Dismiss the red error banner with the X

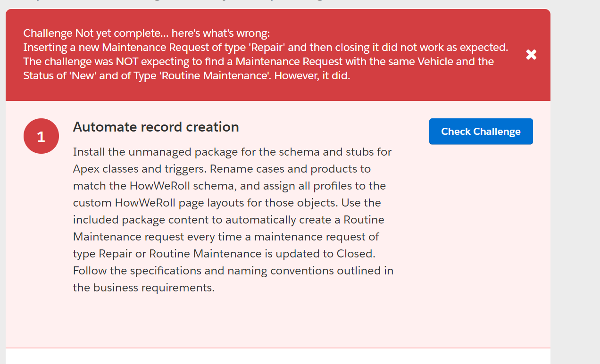tap(531, 55)
